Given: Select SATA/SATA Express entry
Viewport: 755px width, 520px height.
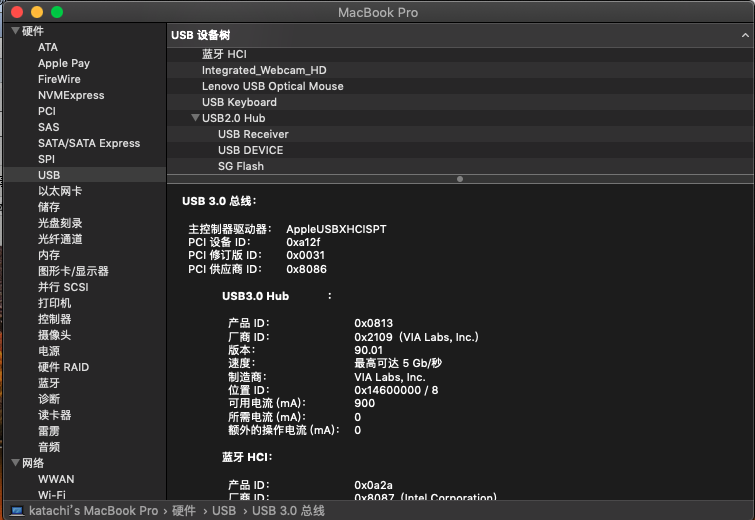Looking at the screenshot, I should click(89, 143).
